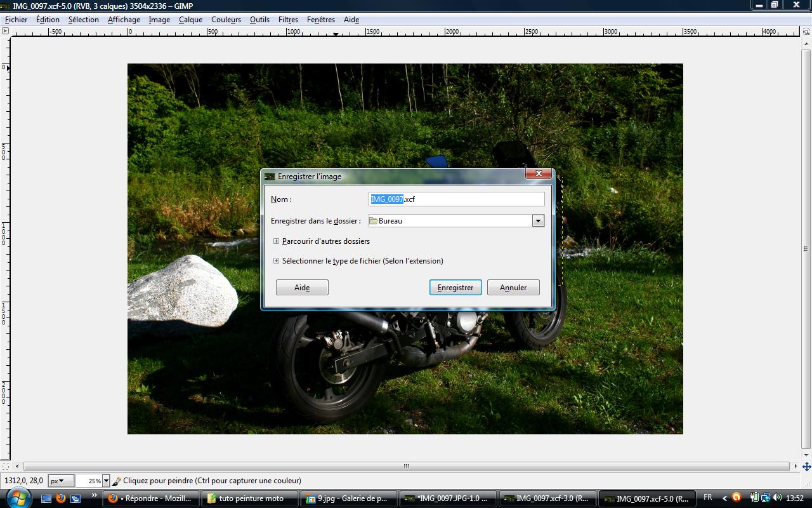Switch to IMG_0097.xcf-3.0 taskbar button

coord(547,498)
